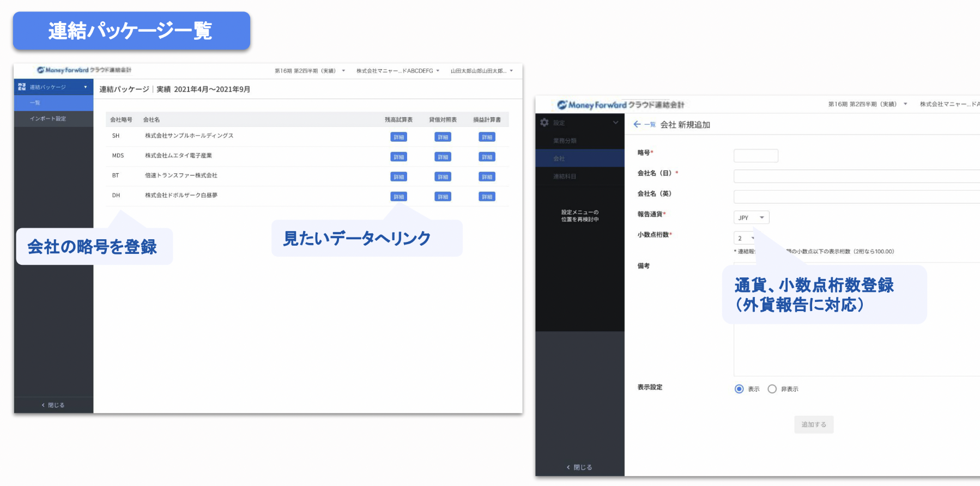Select 連結科目 in the settings sidebar

pos(580,177)
